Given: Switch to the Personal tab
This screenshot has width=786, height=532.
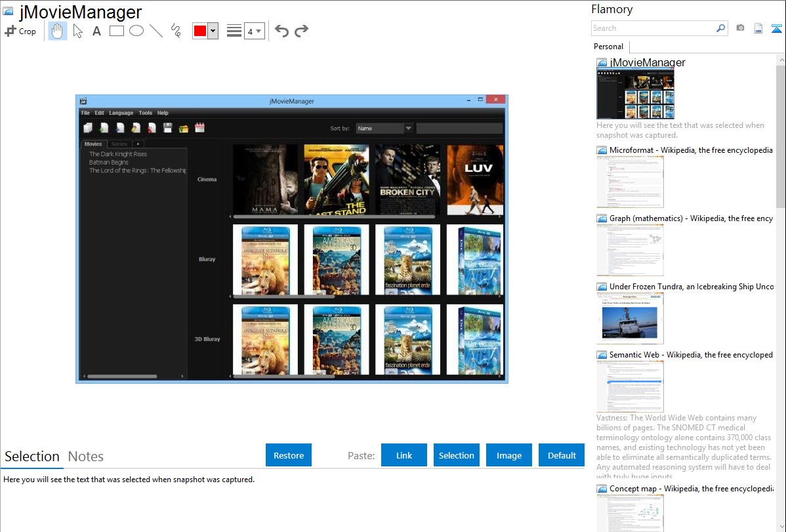Looking at the screenshot, I should (609, 47).
